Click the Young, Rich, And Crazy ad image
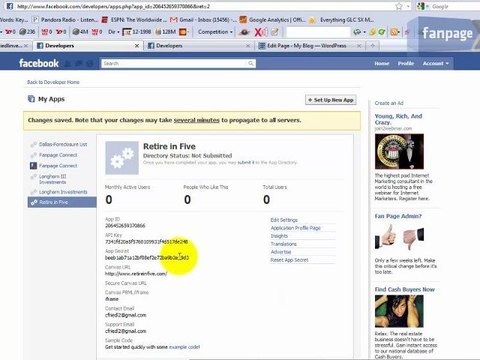The image size is (480, 360). pos(399,151)
